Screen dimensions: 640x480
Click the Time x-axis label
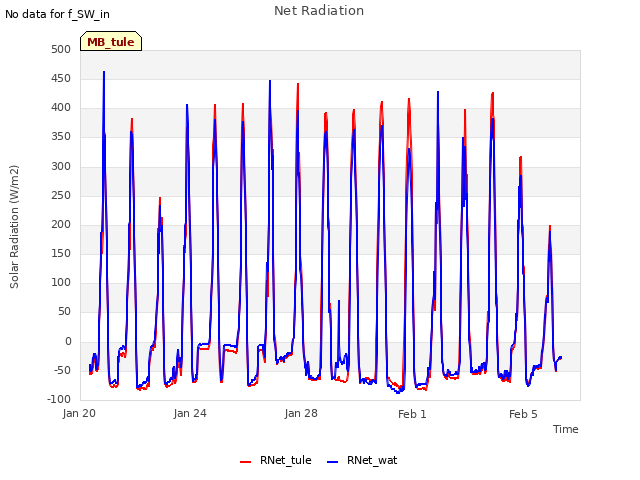pyautogui.click(x=566, y=429)
